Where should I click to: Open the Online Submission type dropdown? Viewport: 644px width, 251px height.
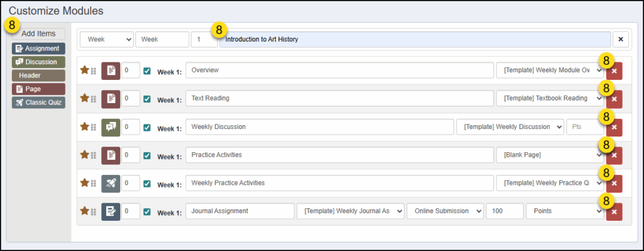[x=445, y=211]
